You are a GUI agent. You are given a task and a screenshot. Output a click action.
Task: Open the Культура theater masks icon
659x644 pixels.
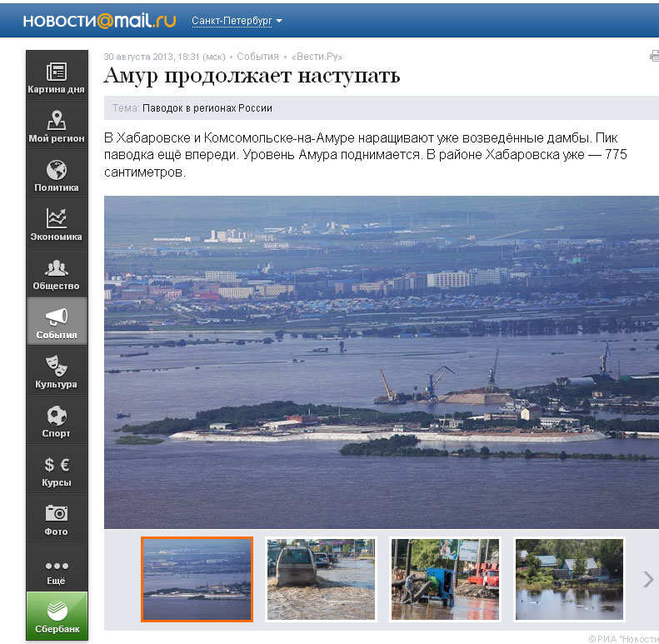57,367
